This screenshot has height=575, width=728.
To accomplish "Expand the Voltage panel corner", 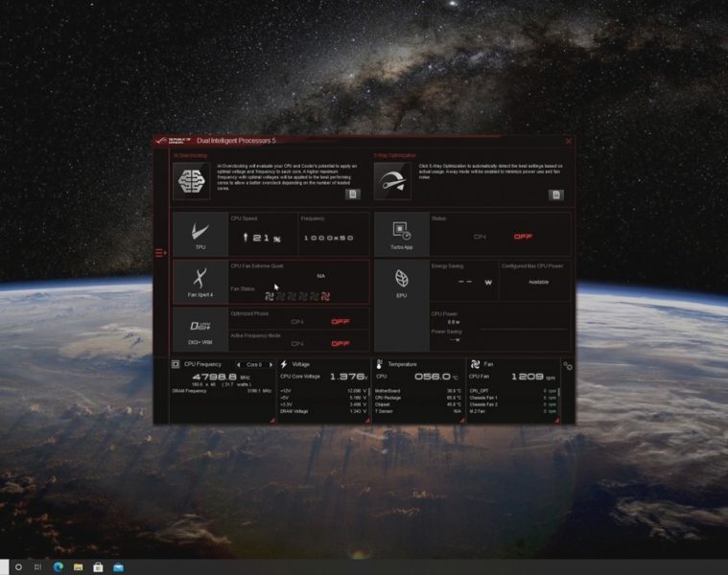I will (367, 420).
